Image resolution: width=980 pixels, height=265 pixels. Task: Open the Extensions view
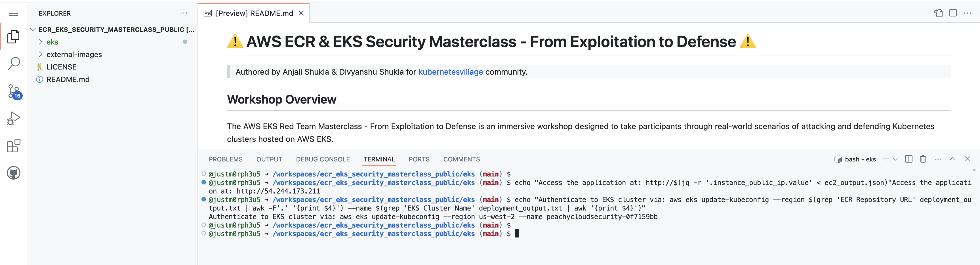pos(14,146)
